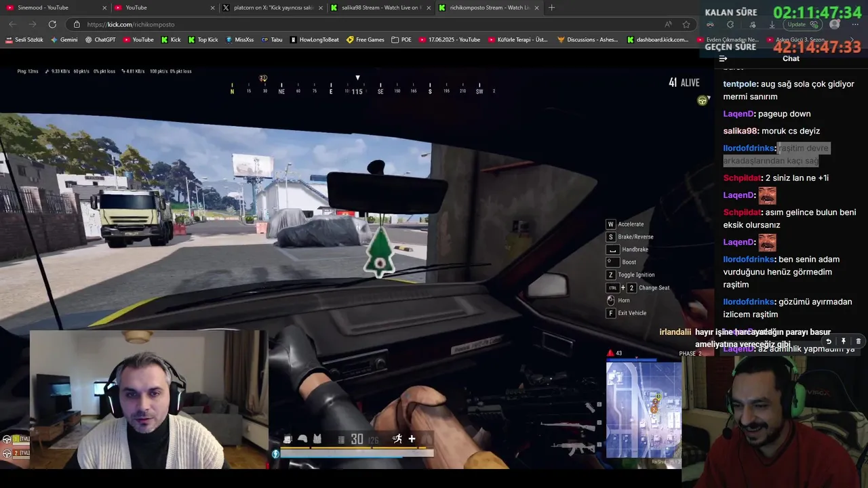Click the Read aloud icon in address bar
This screenshot has height=488, width=868.
pyautogui.click(x=669, y=24)
